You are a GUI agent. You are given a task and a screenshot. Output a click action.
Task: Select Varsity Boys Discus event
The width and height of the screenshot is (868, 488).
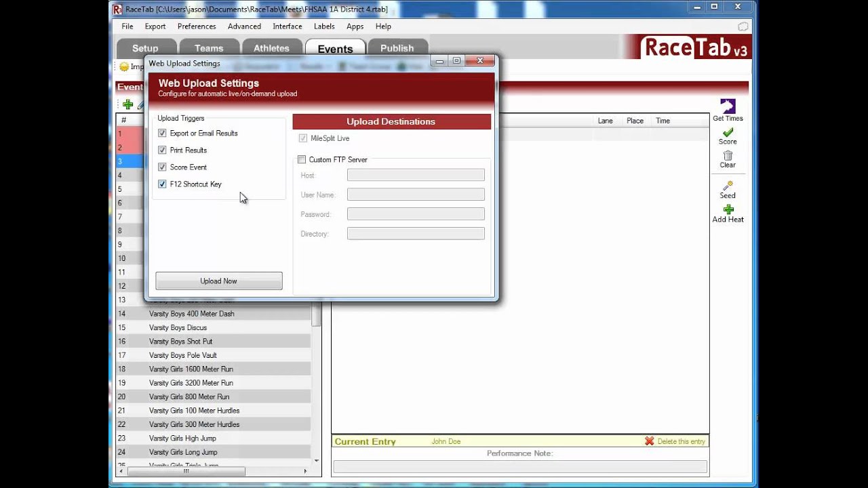pos(214,328)
